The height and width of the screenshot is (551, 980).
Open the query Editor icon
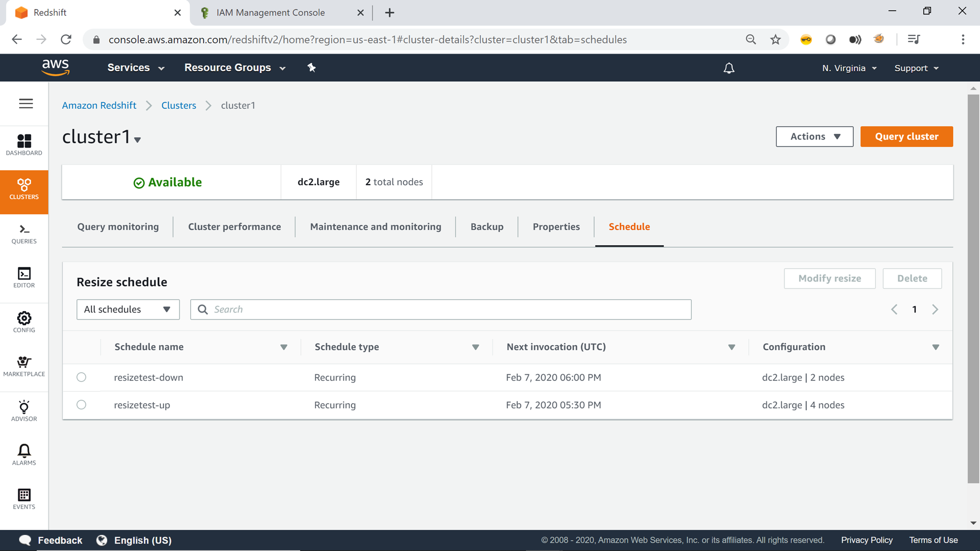(24, 278)
